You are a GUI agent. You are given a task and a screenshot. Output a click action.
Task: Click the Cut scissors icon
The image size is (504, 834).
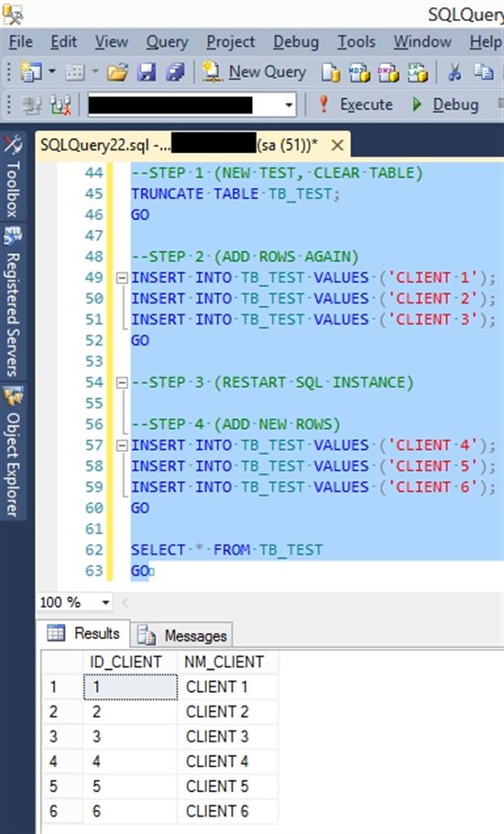coord(455,71)
